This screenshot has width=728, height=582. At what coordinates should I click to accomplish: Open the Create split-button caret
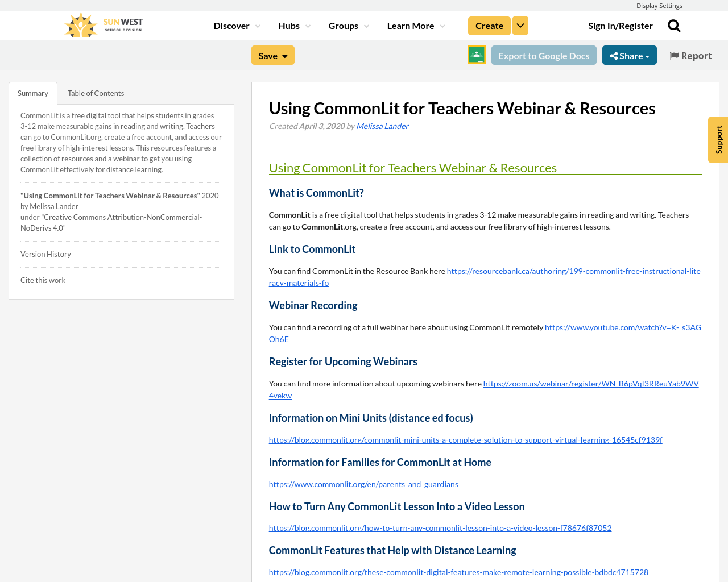[520, 25]
